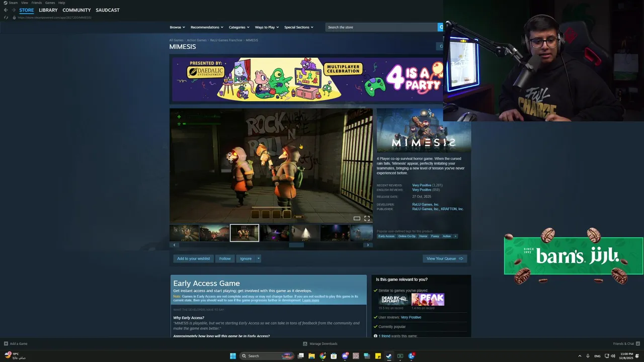The image size is (644, 362).
Task: Open Task View from the taskbar
Action: (x=300, y=356)
